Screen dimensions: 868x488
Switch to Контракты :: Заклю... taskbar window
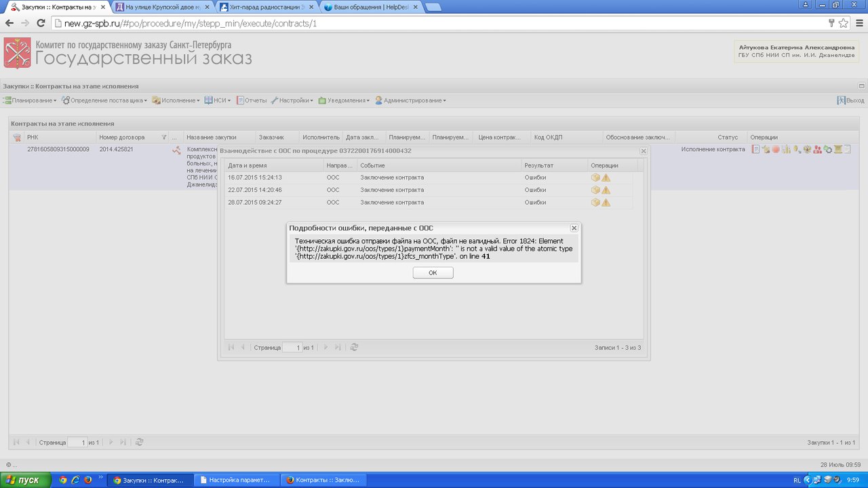323,480
